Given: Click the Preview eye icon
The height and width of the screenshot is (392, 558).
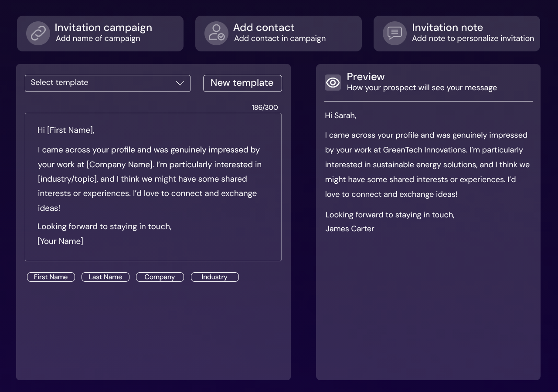Looking at the screenshot, I should 333,82.
